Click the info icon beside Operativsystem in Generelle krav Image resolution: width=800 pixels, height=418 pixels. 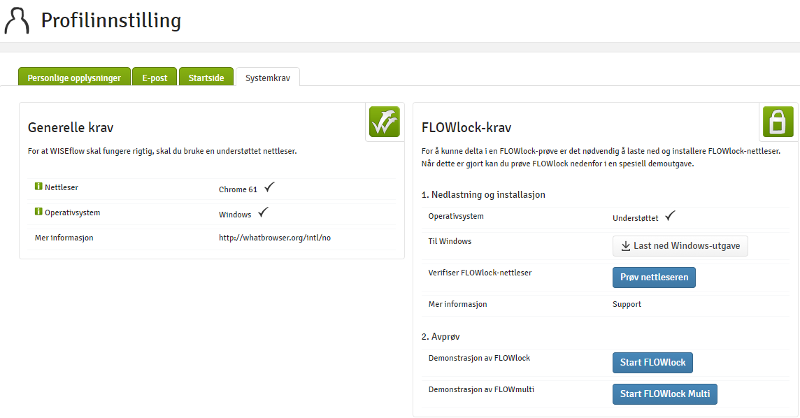[38, 212]
